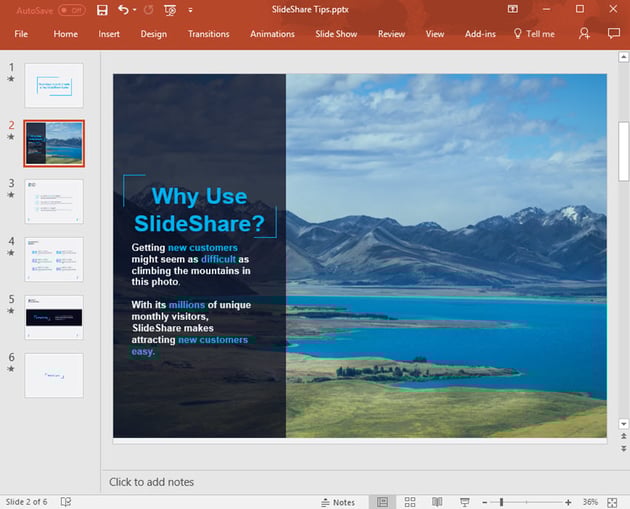Start presentation from beginning icon
This screenshot has height=509, width=630.
[170, 10]
